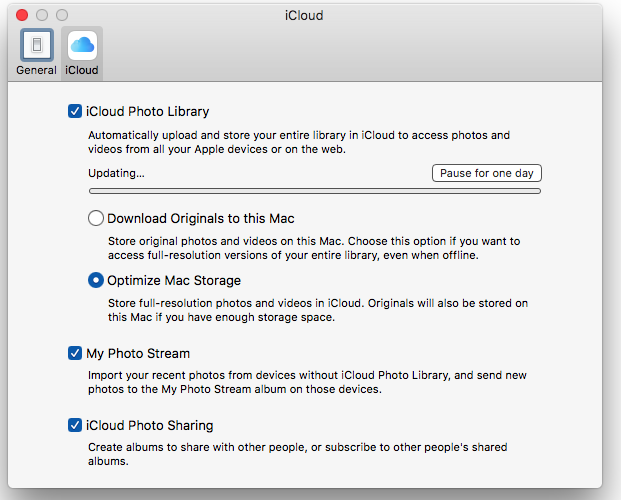Click the 'Store original photos and videos' description

point(314,248)
